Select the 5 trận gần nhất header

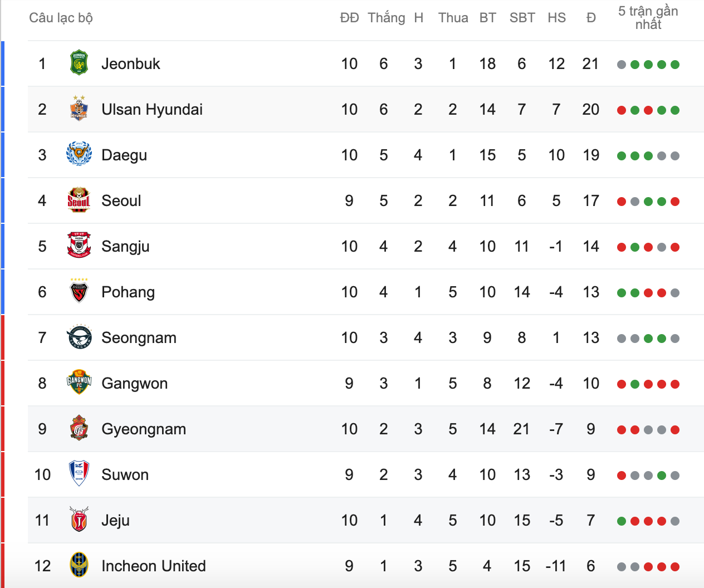(x=648, y=18)
